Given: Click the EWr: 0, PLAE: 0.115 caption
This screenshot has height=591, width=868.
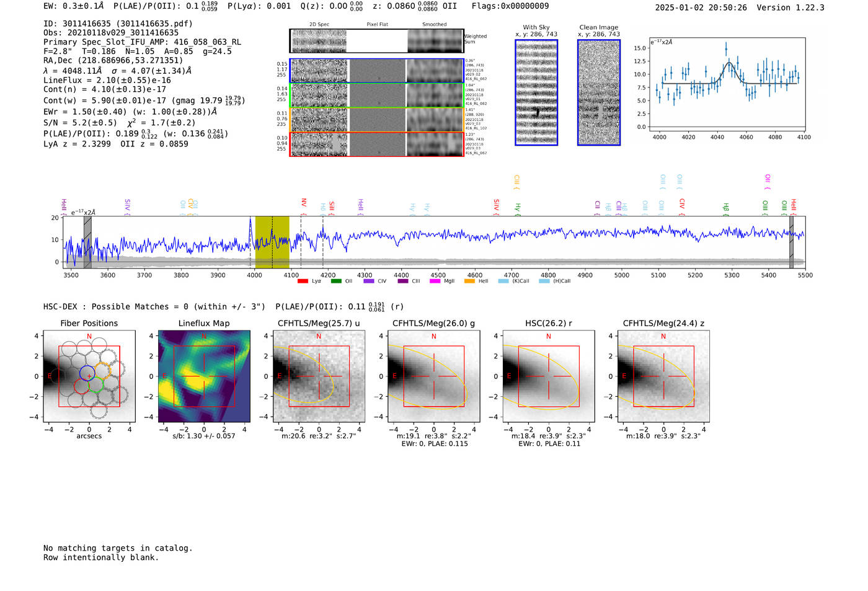Looking at the screenshot, I should coord(435,444).
